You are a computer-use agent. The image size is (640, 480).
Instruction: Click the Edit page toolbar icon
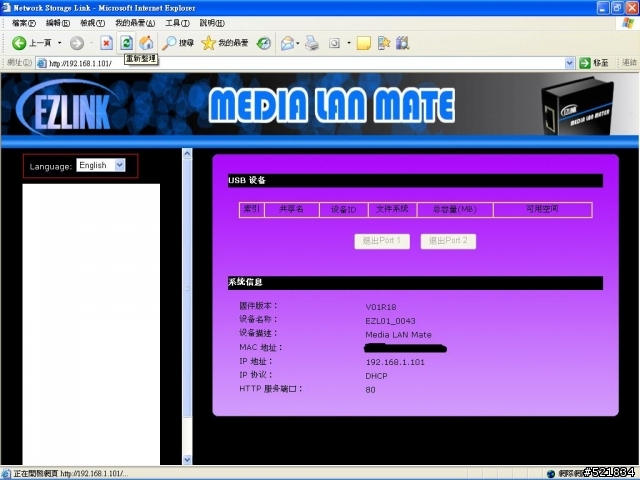[334, 43]
